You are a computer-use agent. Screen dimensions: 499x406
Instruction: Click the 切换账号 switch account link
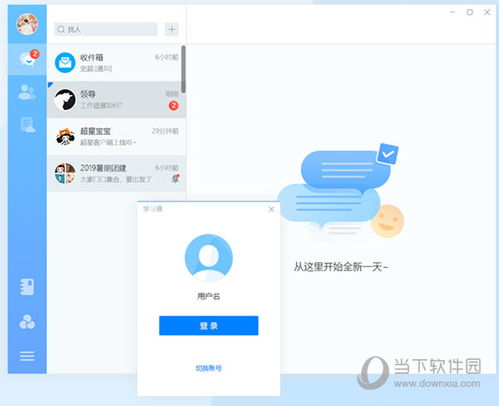[x=209, y=368]
